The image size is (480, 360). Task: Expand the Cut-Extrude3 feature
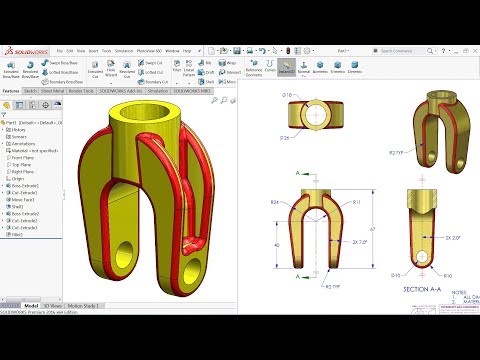pos(3,228)
